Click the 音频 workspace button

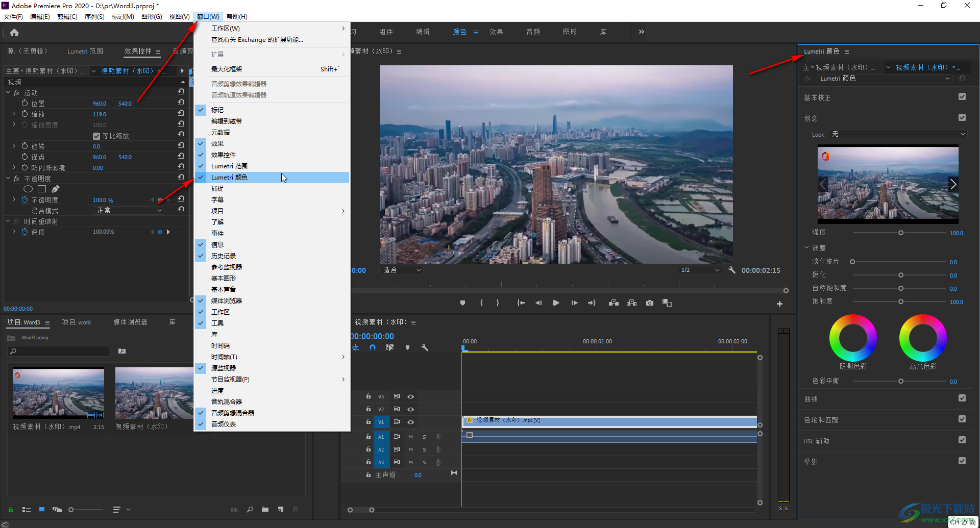pyautogui.click(x=533, y=32)
